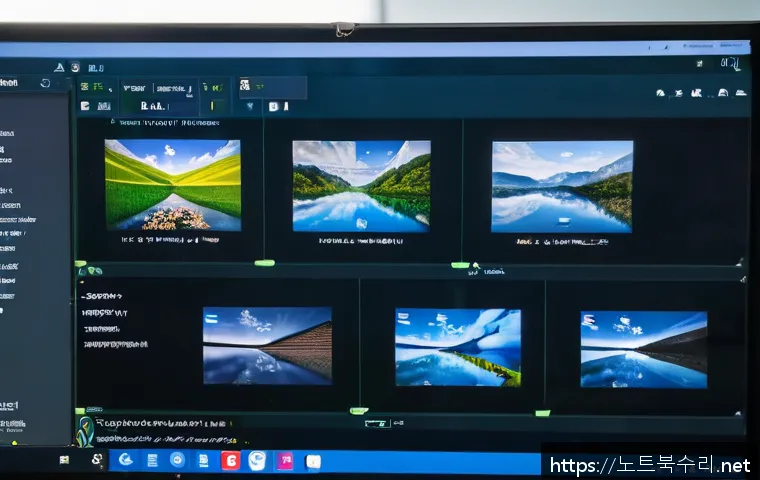Click the circular refresh icon in left panel header
This screenshot has width=760, height=480.
[45, 83]
